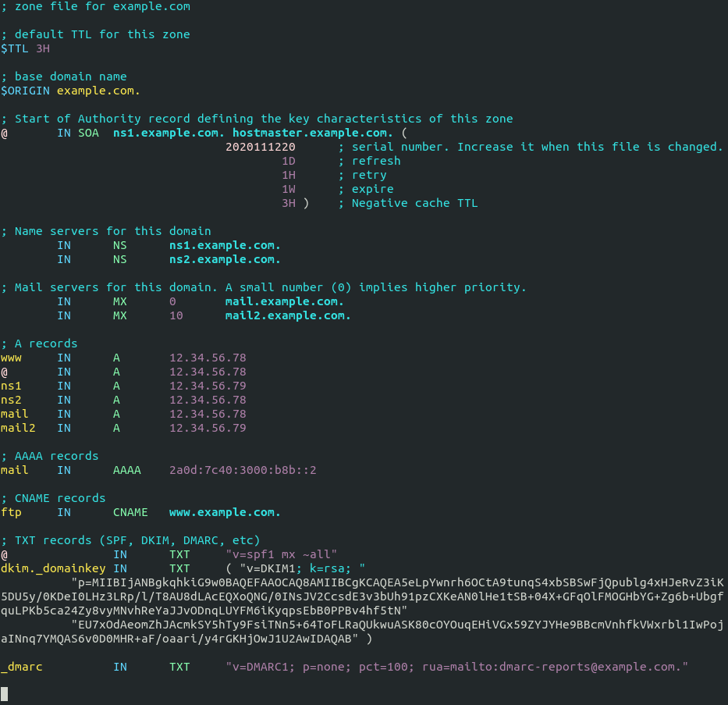
Task: Click the "v=spf1 mx ~all" string
Action: [x=282, y=554]
